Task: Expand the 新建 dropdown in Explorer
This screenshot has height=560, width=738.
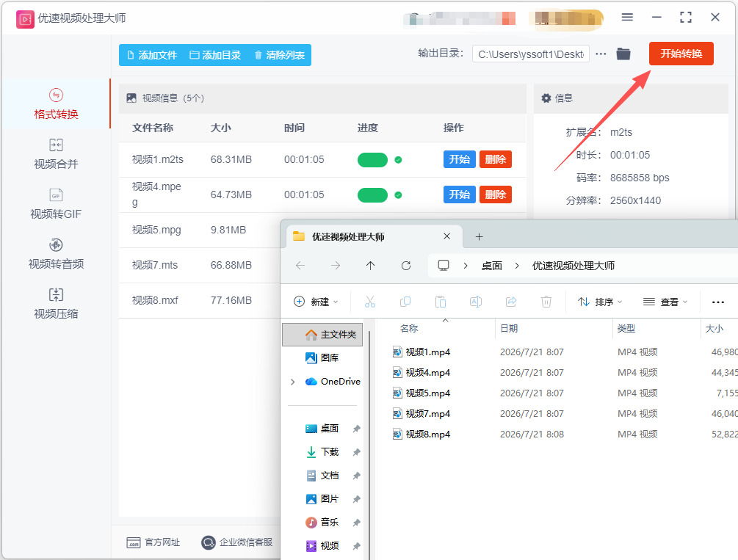Action: (x=316, y=302)
